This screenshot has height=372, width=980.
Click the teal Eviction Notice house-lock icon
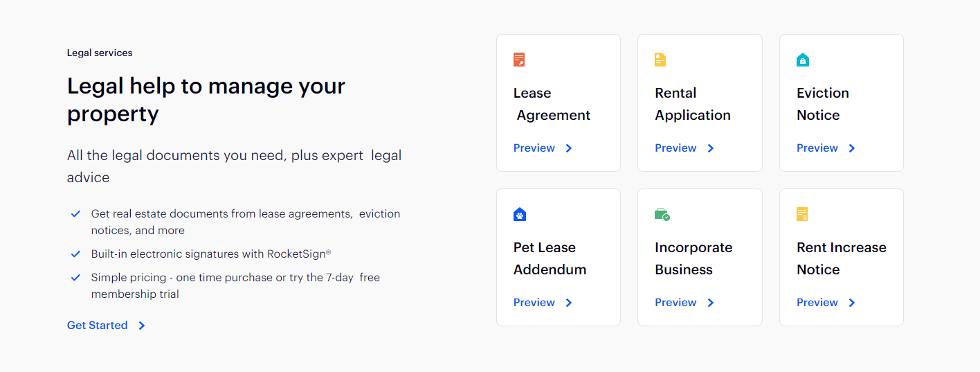click(x=803, y=60)
